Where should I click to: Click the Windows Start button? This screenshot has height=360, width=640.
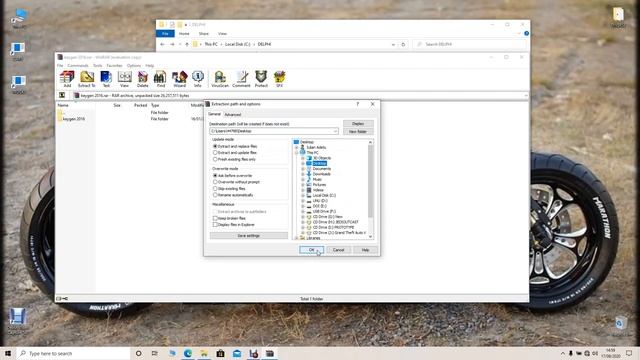[x=8, y=353]
